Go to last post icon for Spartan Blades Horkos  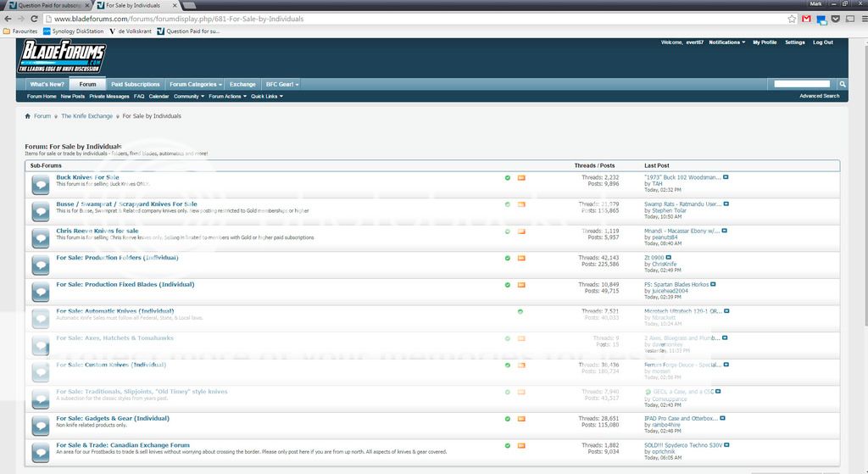tap(713, 284)
